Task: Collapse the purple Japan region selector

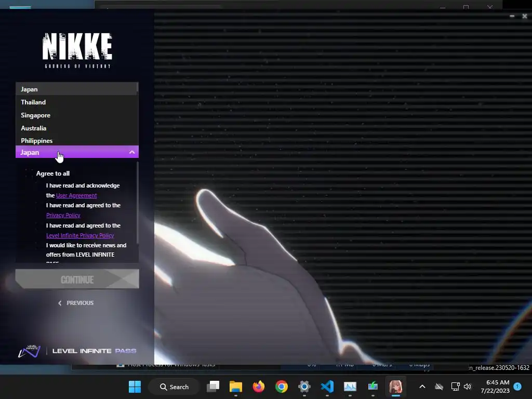Action: click(77, 152)
